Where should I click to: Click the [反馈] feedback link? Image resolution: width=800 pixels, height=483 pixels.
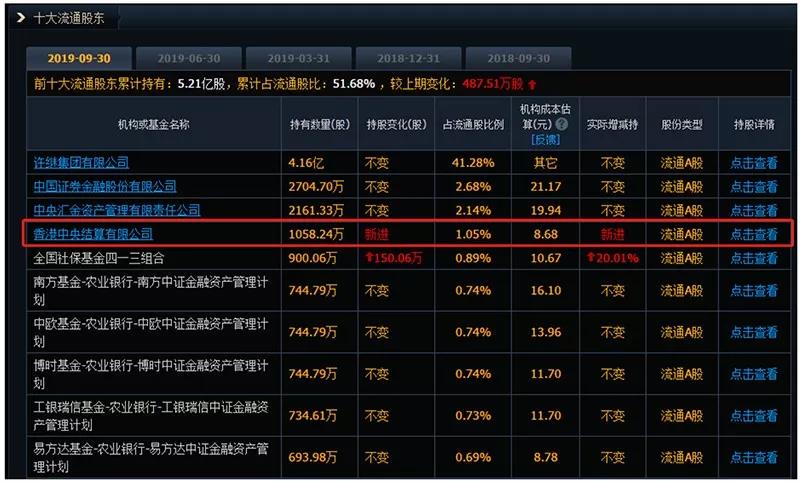tap(545, 140)
